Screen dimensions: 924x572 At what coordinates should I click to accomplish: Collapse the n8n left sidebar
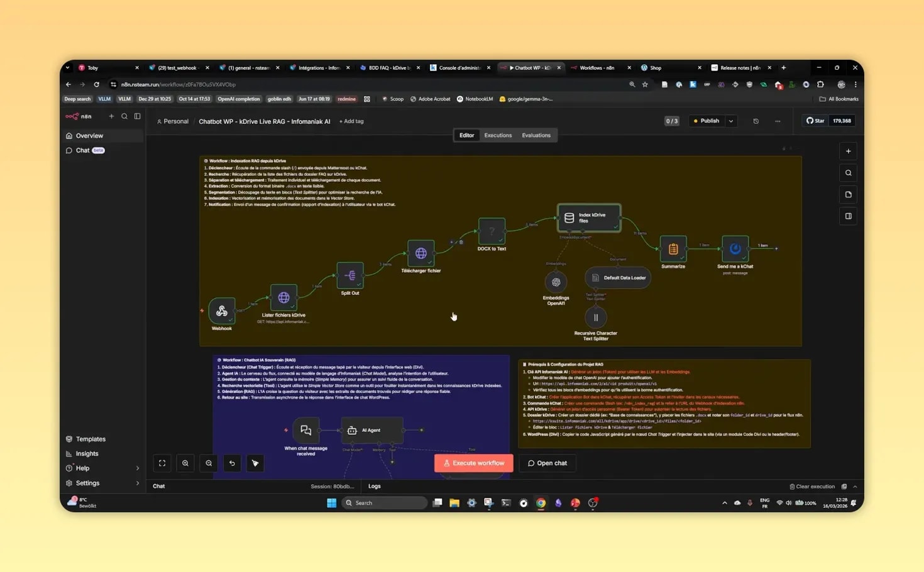point(138,116)
